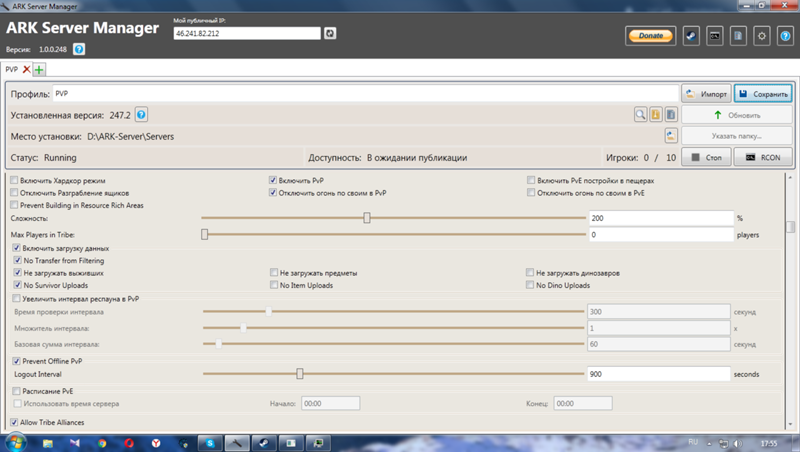This screenshot has width=800, height=452.
Task: Enable Не загружать предметы checkbox
Action: [x=274, y=272]
